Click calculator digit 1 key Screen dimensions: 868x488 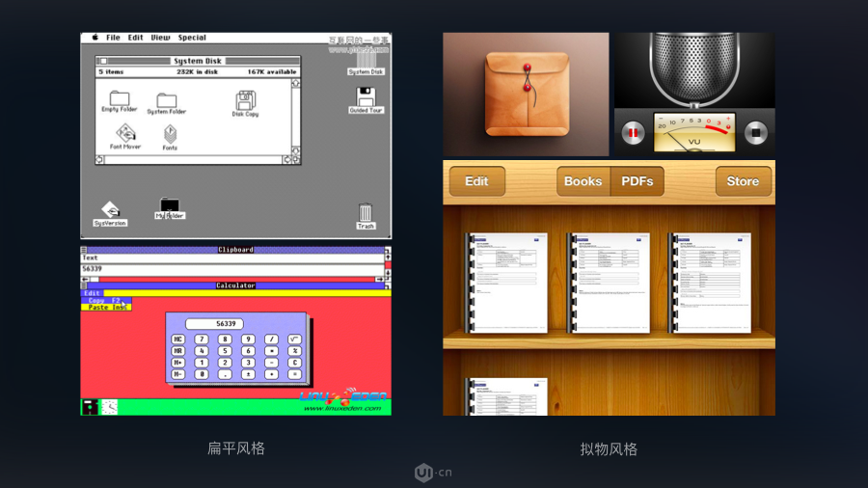click(x=202, y=363)
